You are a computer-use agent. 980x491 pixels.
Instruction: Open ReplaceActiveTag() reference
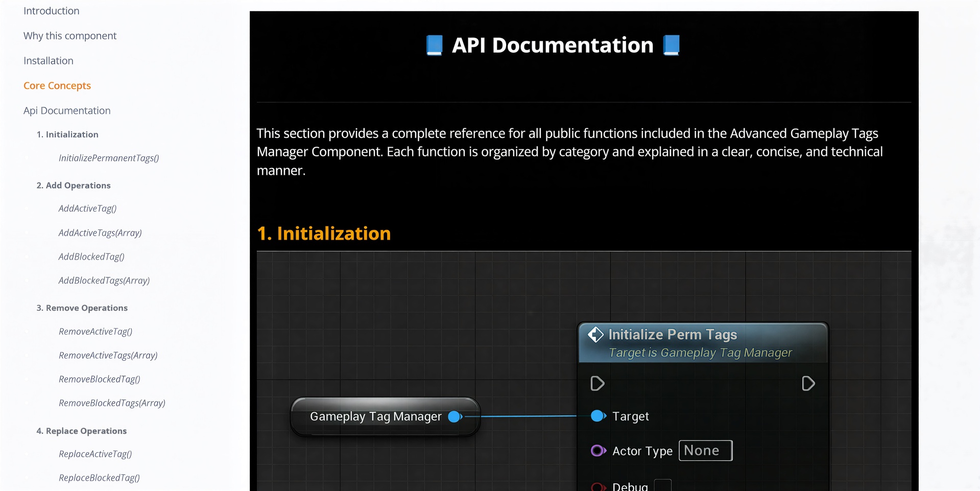[95, 454]
